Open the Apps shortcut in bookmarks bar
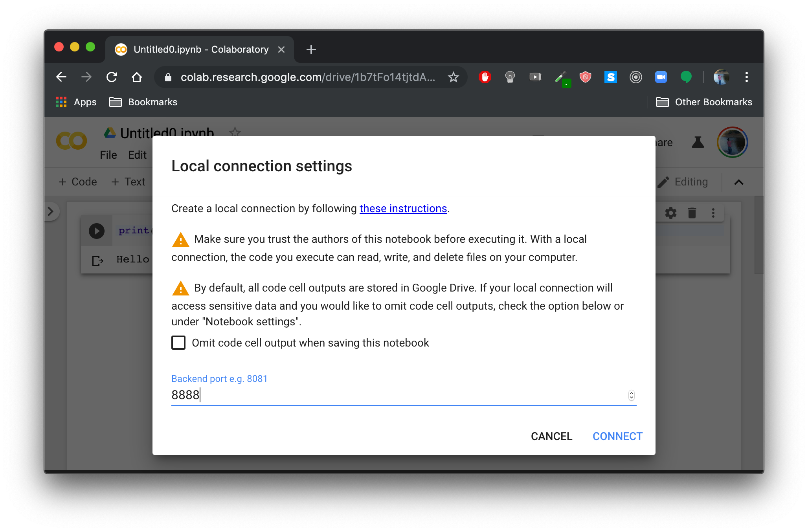This screenshot has width=808, height=532. [x=76, y=102]
